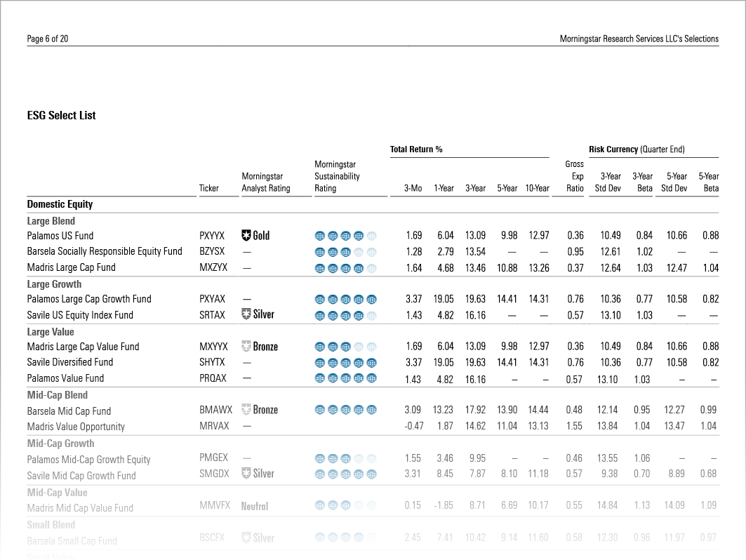Image resolution: width=746 pixels, height=560 pixels.
Task: Select the Madris Value Opportunity fund name
Action: 76,427
